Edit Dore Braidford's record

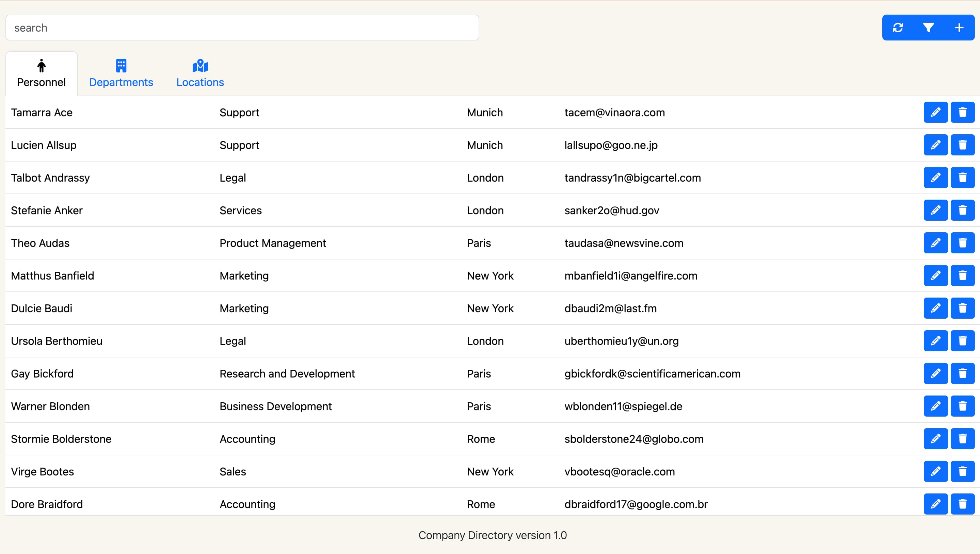(935, 504)
